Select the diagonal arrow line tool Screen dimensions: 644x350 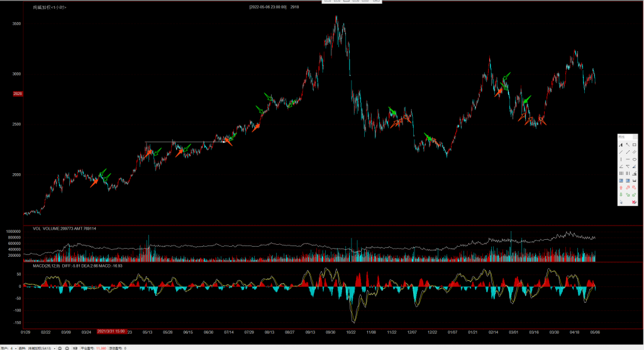tap(628, 152)
